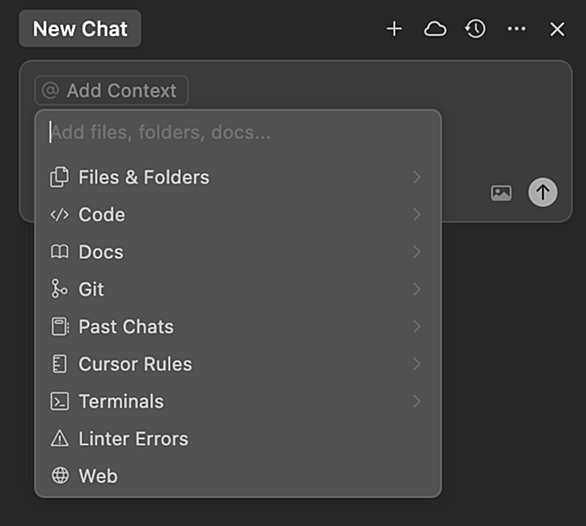Choose Terminals from the context list
This screenshot has width=586, height=526.
click(x=238, y=401)
